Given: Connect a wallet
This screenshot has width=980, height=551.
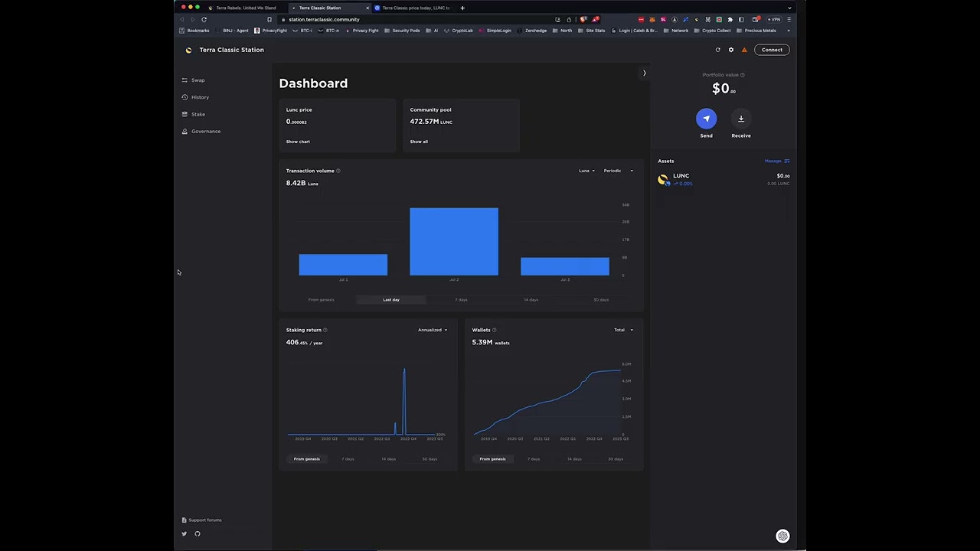Looking at the screenshot, I should click(x=772, y=50).
